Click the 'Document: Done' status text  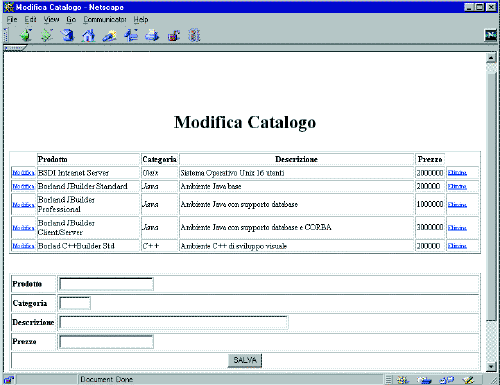[107, 379]
